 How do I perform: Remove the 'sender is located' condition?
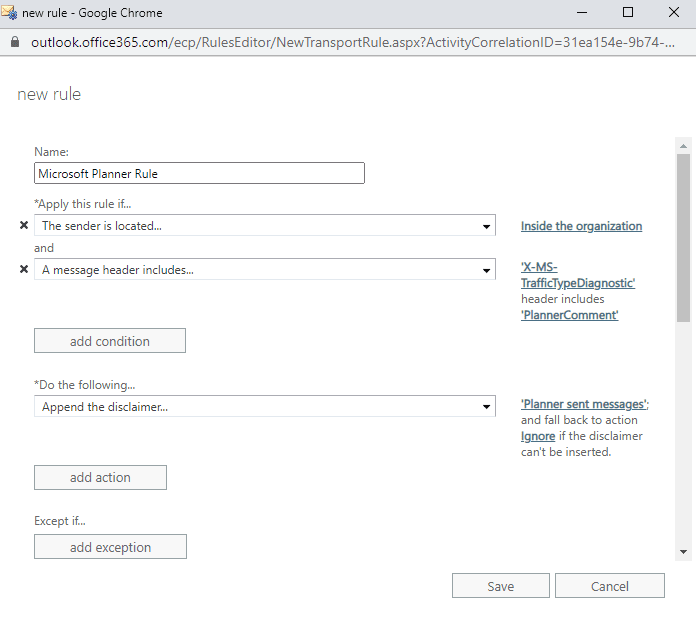24,226
